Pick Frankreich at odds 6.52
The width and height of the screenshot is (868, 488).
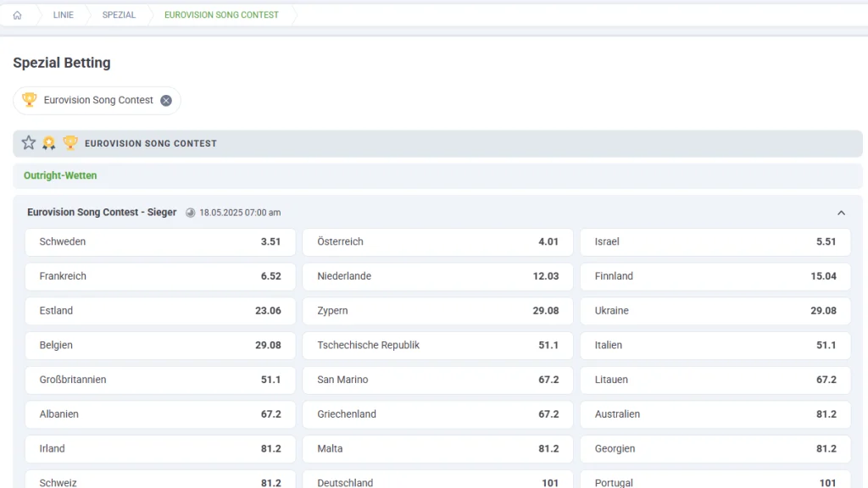click(x=160, y=277)
